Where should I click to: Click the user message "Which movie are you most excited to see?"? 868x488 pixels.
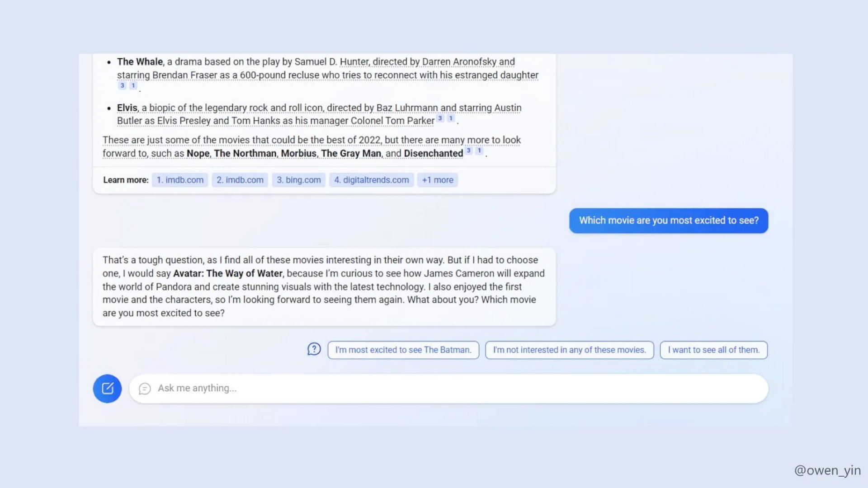pos(669,221)
